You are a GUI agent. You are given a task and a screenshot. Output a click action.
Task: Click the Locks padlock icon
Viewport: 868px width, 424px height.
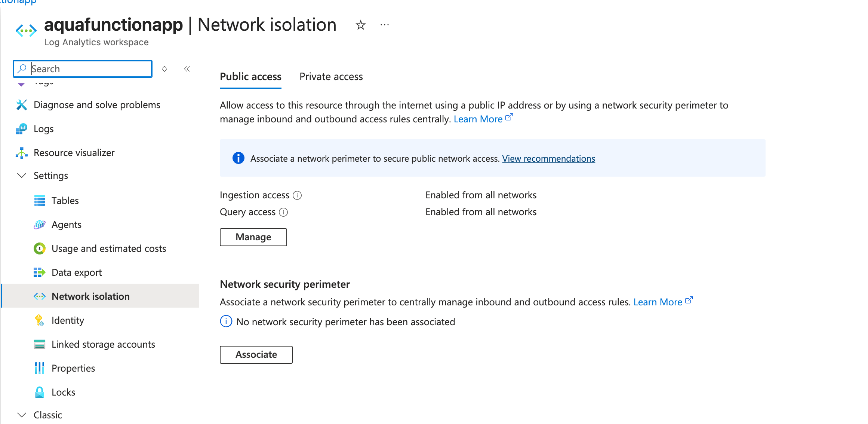tap(40, 392)
